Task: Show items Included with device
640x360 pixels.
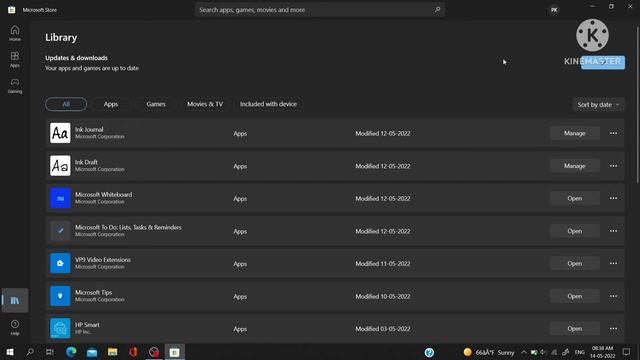Action: pos(268,104)
